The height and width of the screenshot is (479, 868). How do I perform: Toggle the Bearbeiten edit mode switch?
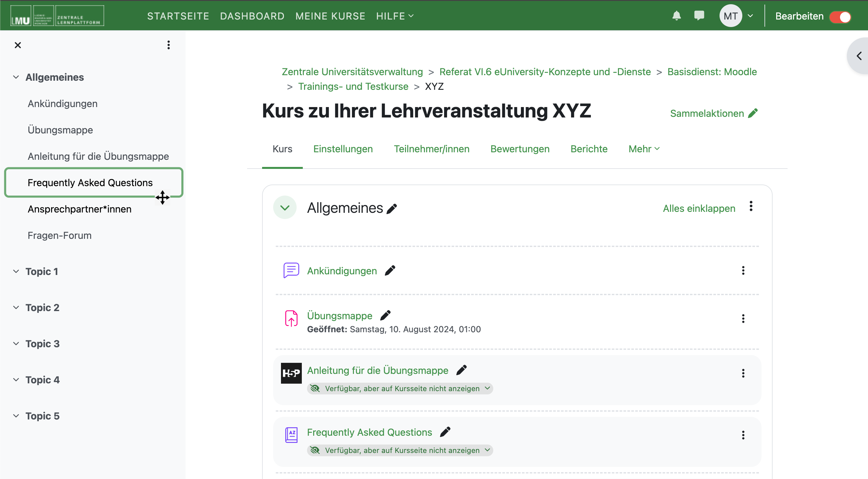coord(840,17)
